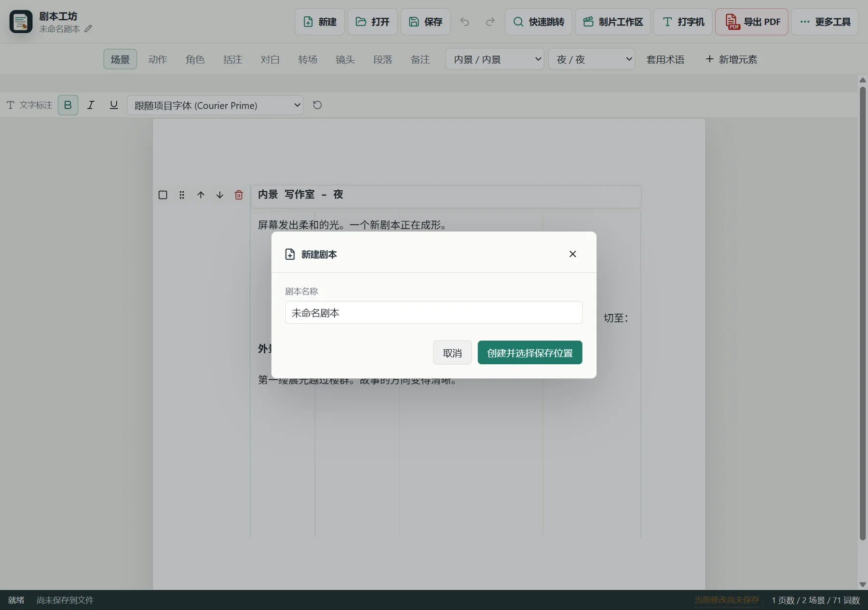
Task: Toggle italic formatting icon
Action: (91, 105)
